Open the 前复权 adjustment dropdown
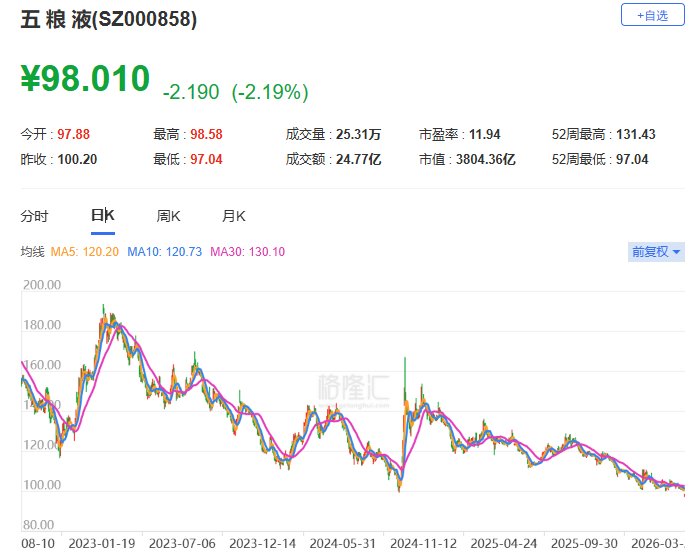The image size is (696, 555). [656, 252]
